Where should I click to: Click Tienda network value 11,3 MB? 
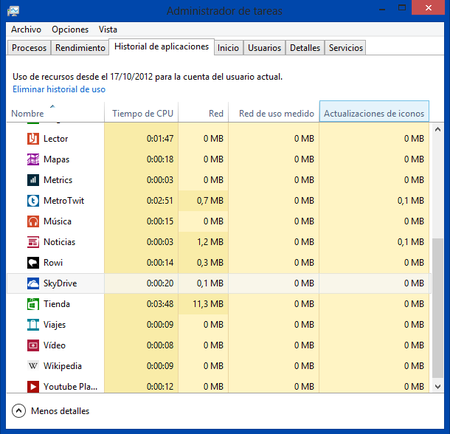[208, 304]
